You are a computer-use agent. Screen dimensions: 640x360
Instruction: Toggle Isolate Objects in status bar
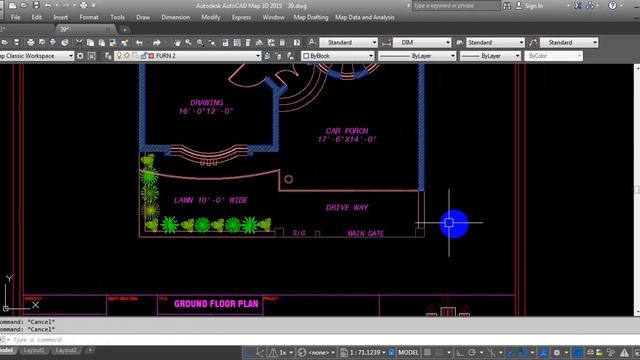tap(611, 353)
